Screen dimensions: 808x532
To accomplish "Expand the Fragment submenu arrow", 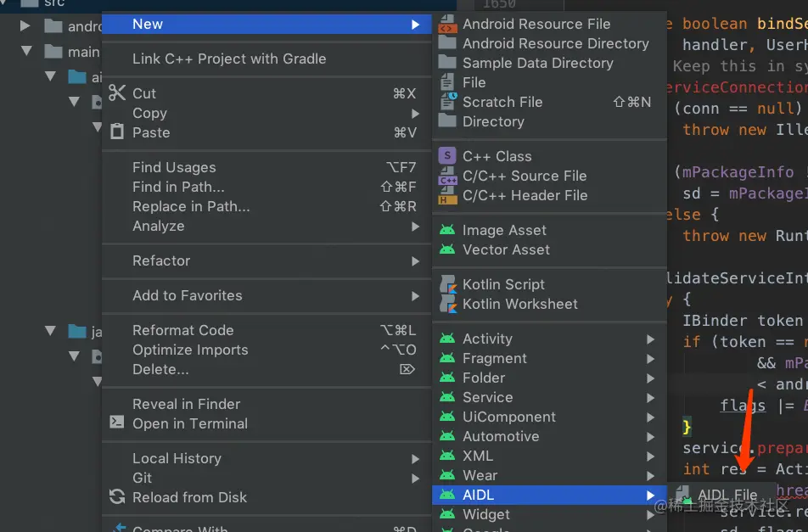I will click(x=651, y=359).
